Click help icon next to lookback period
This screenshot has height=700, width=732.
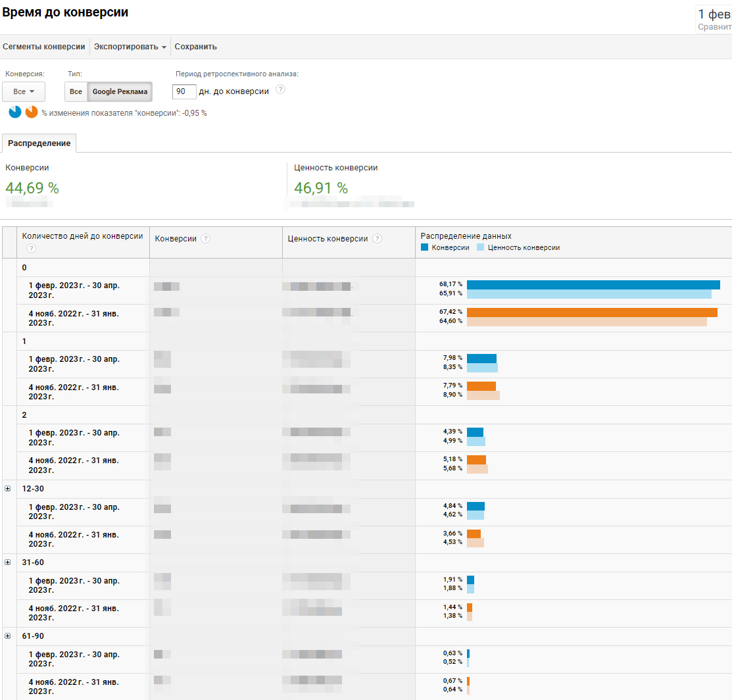(x=281, y=90)
